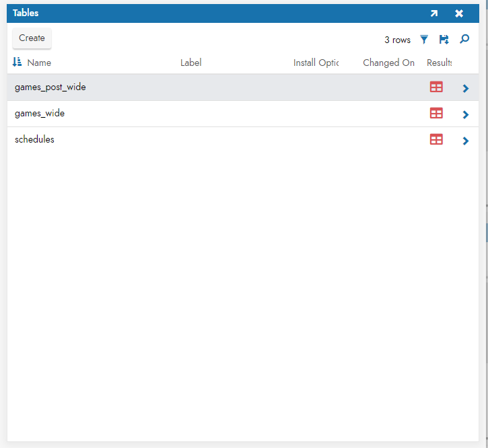Open results table icon for schedules
488x448 pixels.
(x=436, y=139)
